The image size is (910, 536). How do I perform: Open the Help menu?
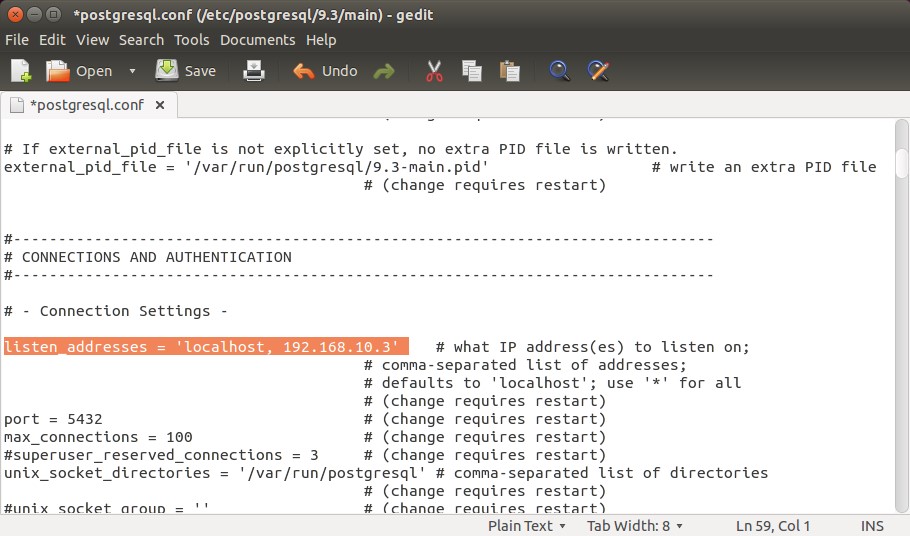[321, 40]
